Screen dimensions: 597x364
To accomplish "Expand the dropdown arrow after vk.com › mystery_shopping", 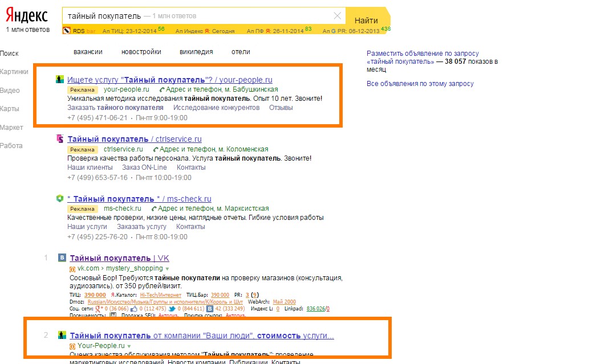I will [167, 269].
